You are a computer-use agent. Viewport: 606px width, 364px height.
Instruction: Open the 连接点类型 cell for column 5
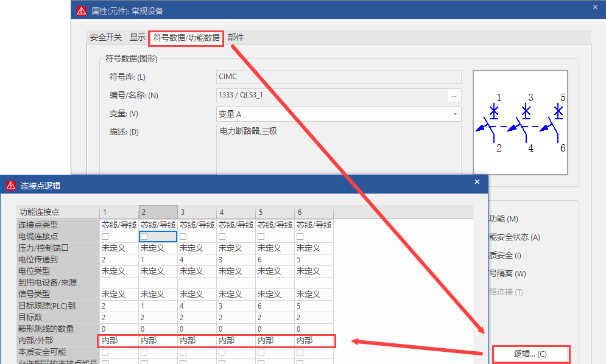275,225
